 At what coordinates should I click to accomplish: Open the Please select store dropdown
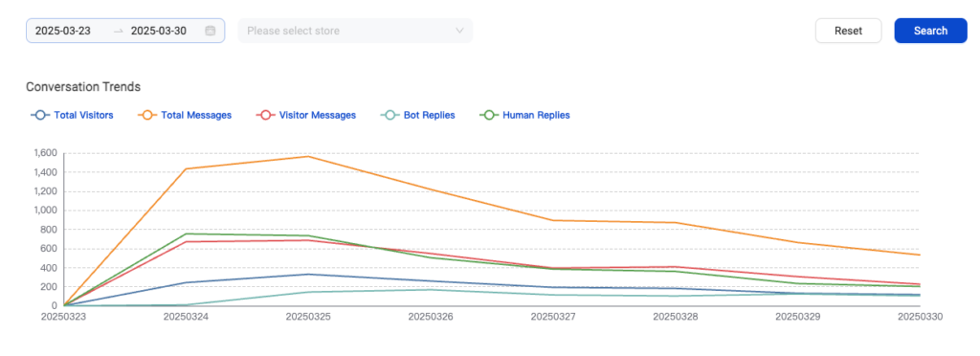click(x=355, y=31)
